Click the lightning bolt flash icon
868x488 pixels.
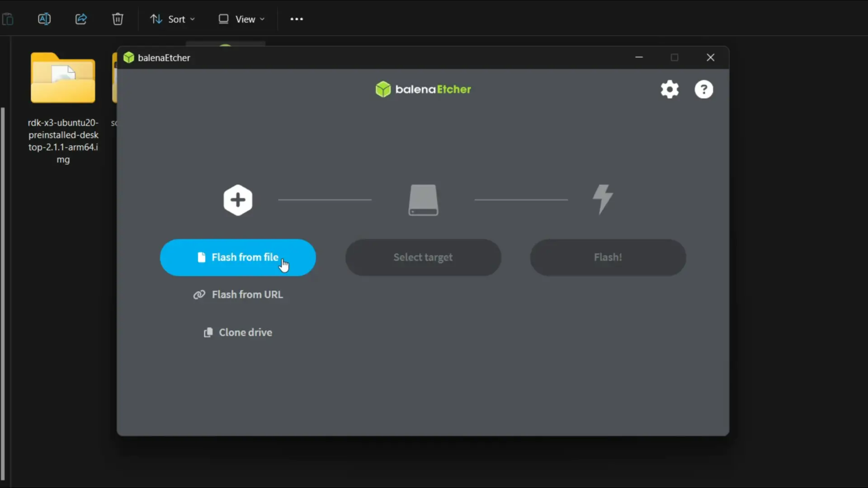tap(603, 199)
